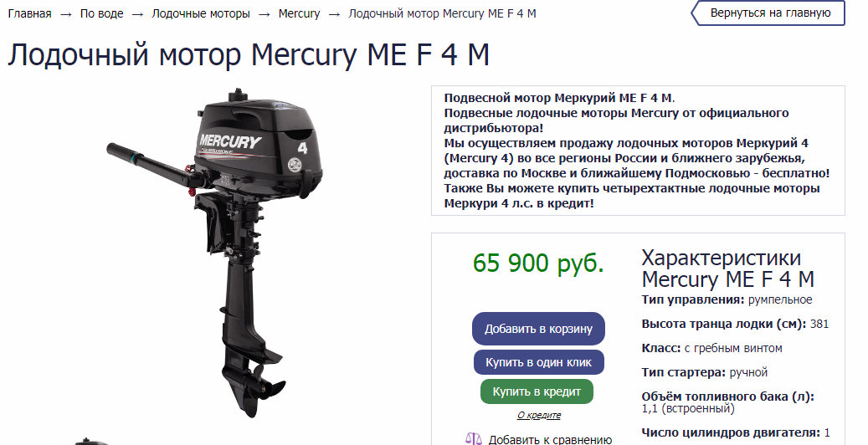
Task: Click the 65 900 руб. price
Action: 538,263
